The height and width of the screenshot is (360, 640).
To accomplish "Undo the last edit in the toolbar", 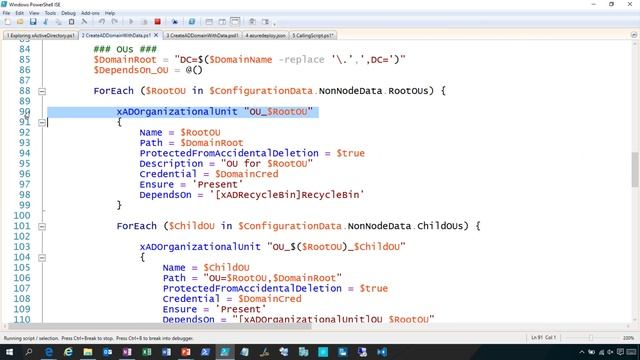I will [x=101, y=22].
